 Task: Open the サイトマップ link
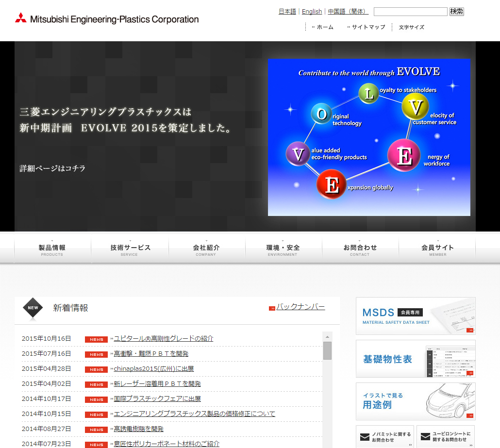pyautogui.click(x=367, y=27)
